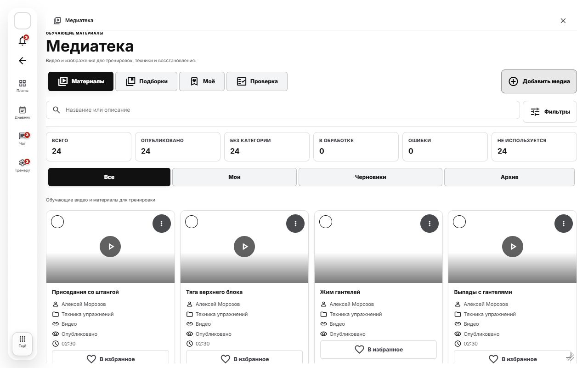This screenshot has height=368, width=588.
Task: Play the Приседания со штангой video
Action: coord(110,247)
